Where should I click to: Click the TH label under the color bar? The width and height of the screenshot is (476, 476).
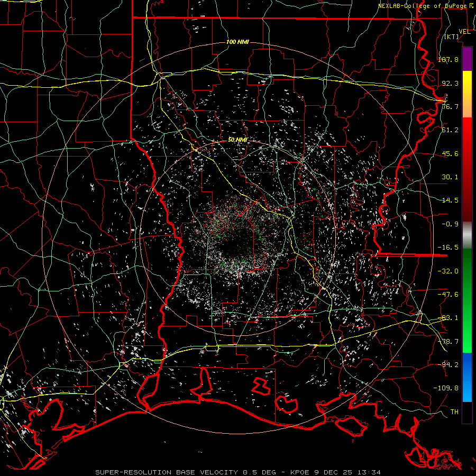[x=454, y=412]
